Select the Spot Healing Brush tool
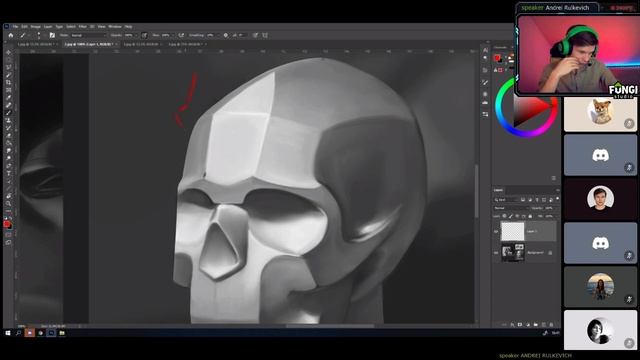Image resolution: width=640 pixels, height=360 pixels. coord(8,104)
